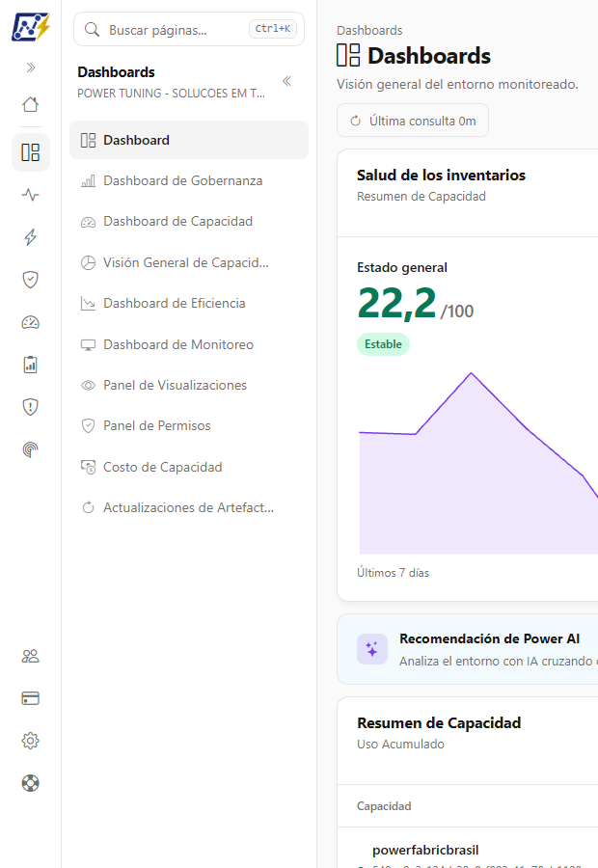Open the gauge speedometer icon in rail
This screenshot has height=868, width=598.
click(x=31, y=322)
